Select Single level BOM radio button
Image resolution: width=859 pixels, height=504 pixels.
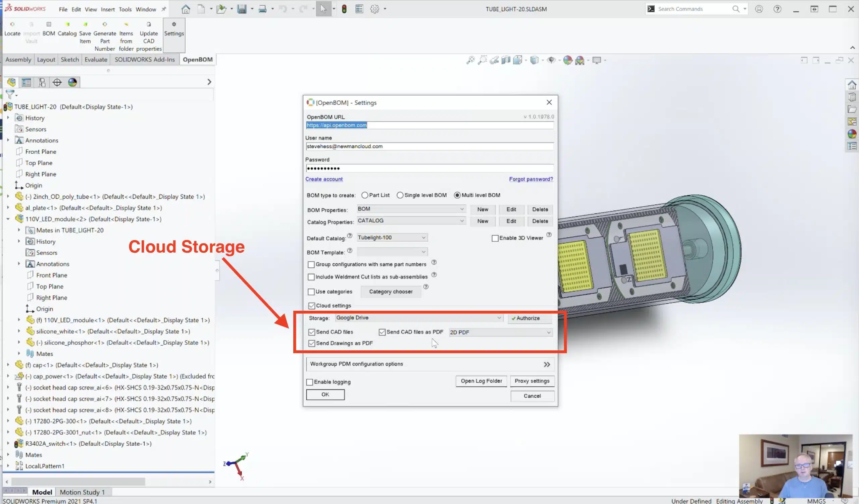coord(400,195)
